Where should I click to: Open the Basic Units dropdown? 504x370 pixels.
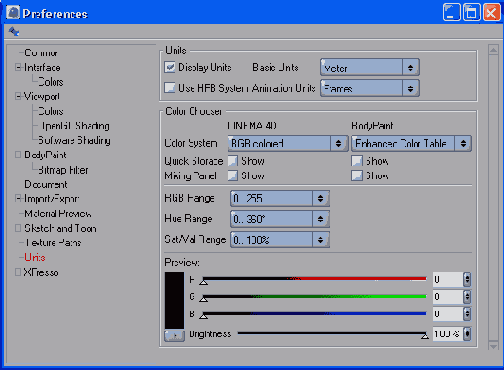click(370, 68)
